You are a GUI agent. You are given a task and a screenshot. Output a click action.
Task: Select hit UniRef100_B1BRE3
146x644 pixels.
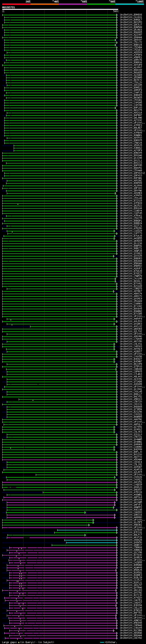131,575
